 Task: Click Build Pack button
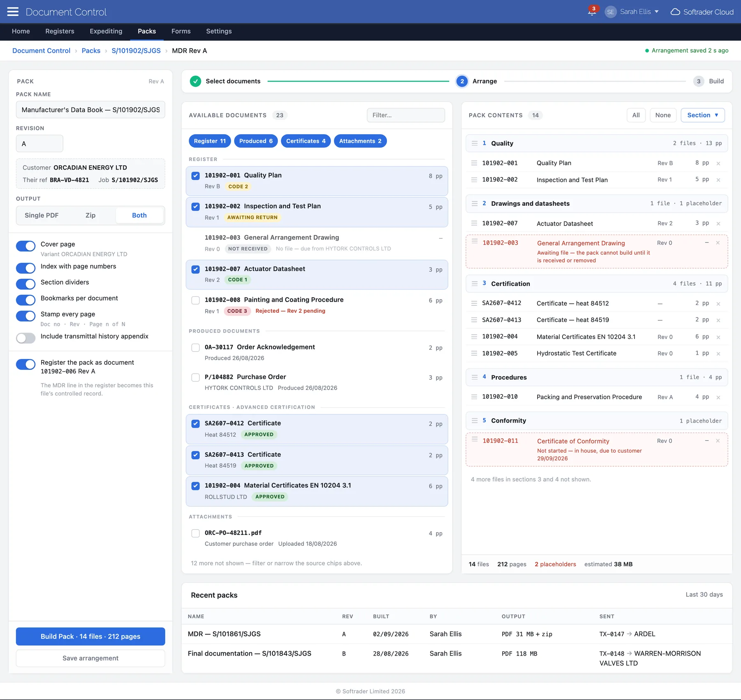(91, 637)
